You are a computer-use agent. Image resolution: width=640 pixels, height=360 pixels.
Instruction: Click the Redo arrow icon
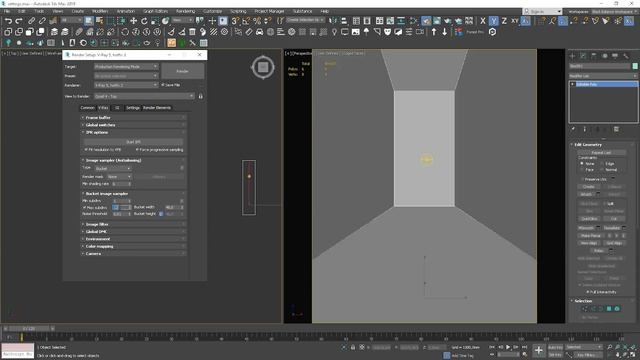pyautogui.click(x=19, y=21)
